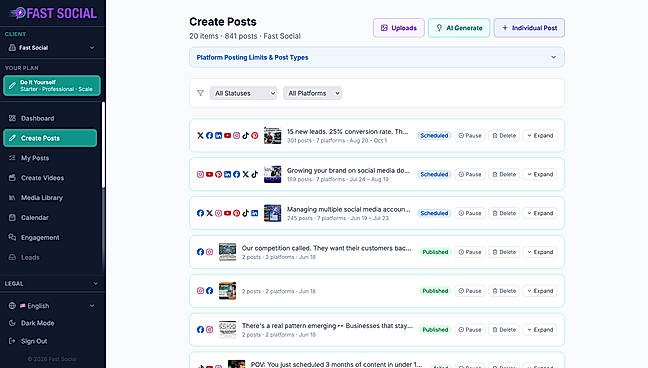The width and height of the screenshot is (648, 368).
Task: Pause the '15 new leads' scheduled post
Action: point(470,136)
